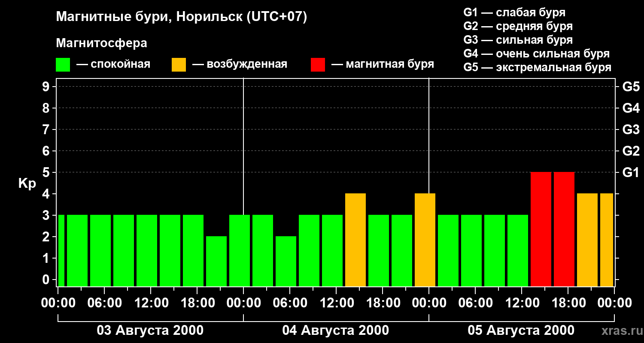Click the 18:00 tick label for 05 Августа
This screenshot has width=644, height=343.
coord(568,303)
